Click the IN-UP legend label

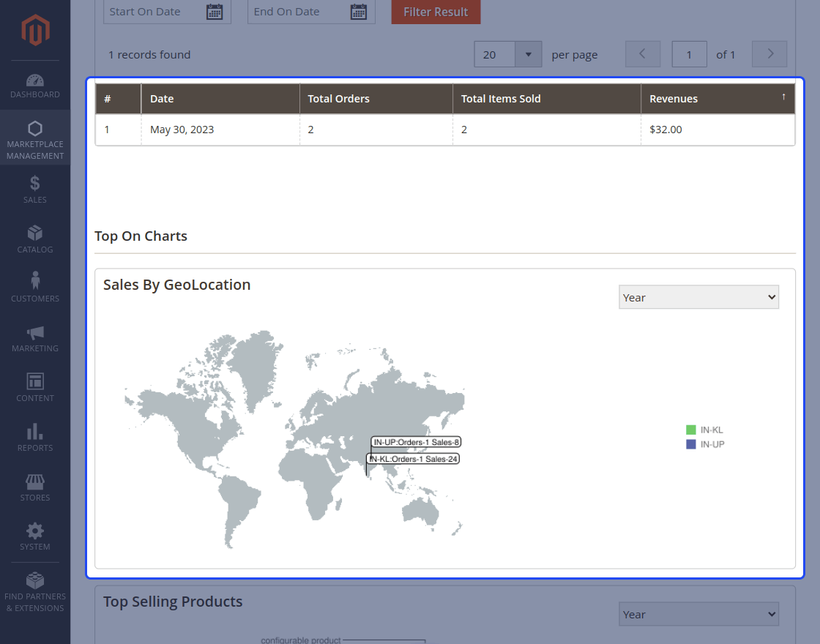tap(712, 444)
